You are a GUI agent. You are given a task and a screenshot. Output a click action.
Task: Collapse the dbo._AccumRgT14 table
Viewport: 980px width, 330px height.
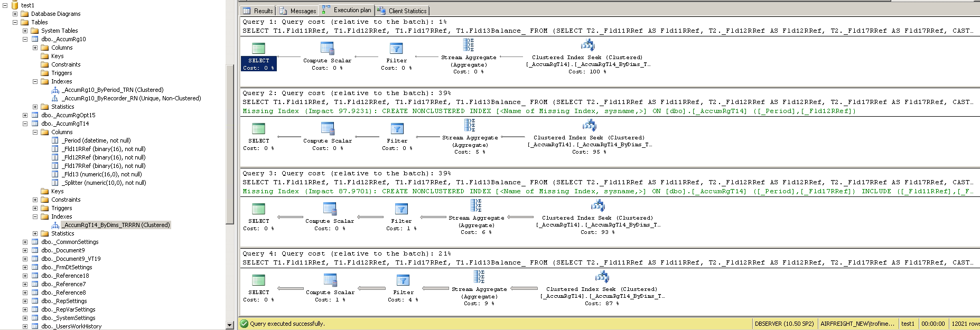coord(25,124)
